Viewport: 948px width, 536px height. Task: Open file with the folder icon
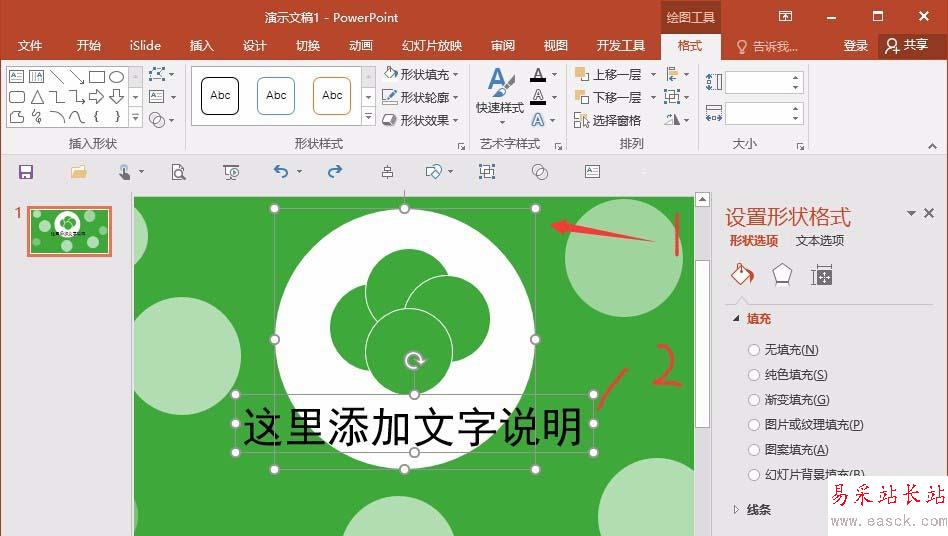[79, 172]
